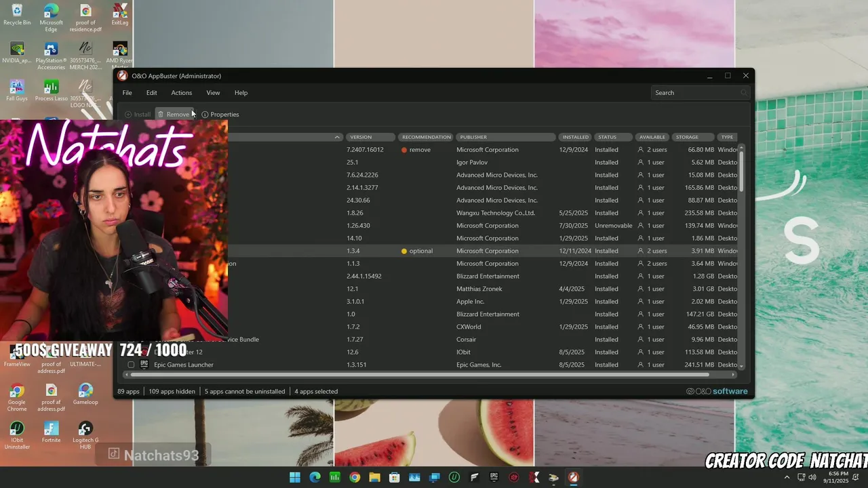The width and height of the screenshot is (868, 488).
Task: Open Epic Games Launcher from the taskbar
Action: tap(494, 477)
